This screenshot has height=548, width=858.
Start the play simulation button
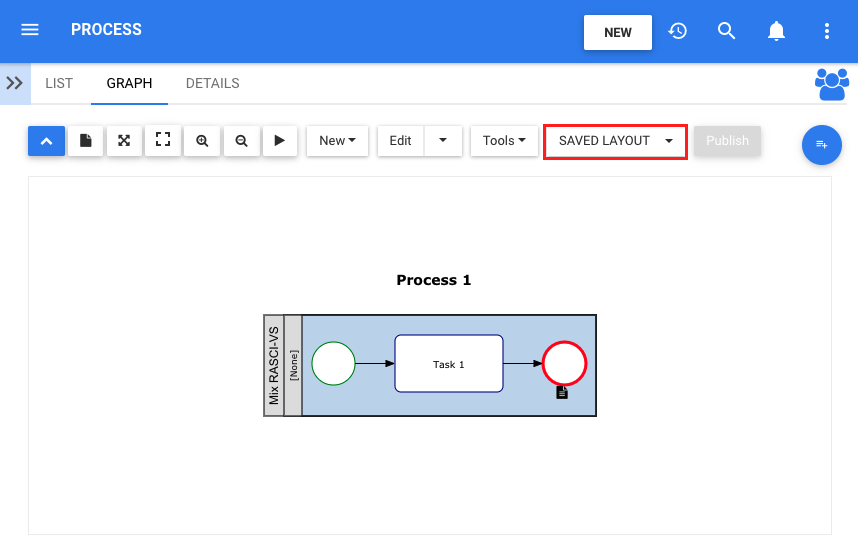point(280,141)
